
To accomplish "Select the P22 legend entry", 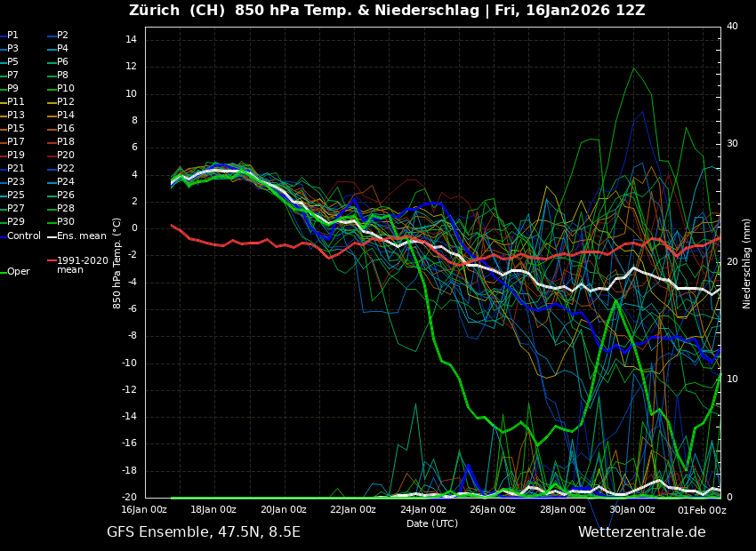I will click(x=66, y=169).
